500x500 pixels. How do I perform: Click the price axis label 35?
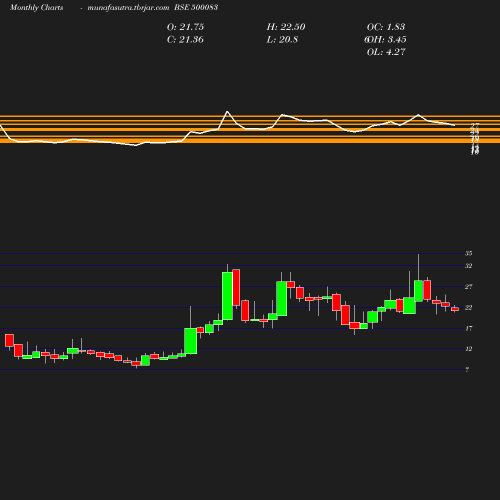pyautogui.click(x=469, y=254)
